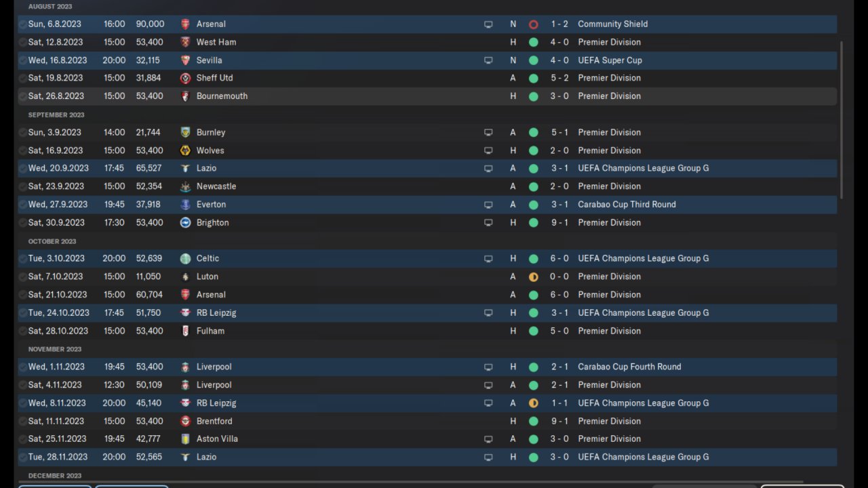868x488 pixels.
Task: Select the Celtic club badge
Action: click(185, 258)
